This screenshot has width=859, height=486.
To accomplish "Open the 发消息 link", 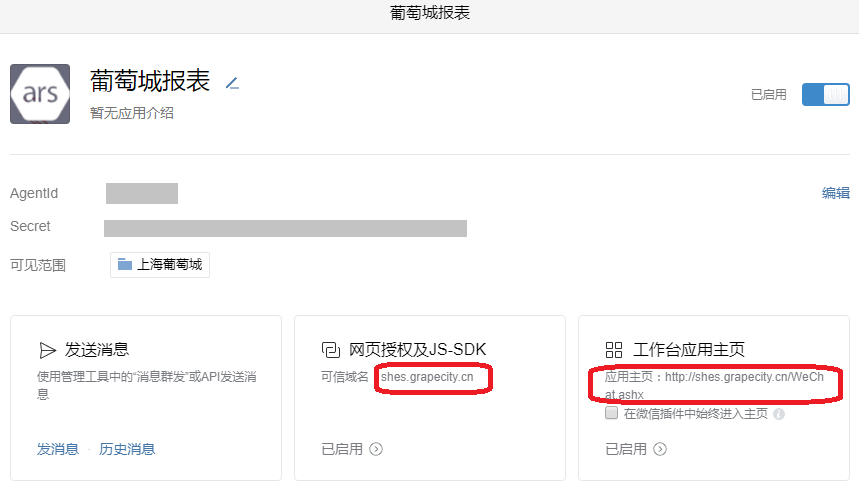I will [58, 449].
